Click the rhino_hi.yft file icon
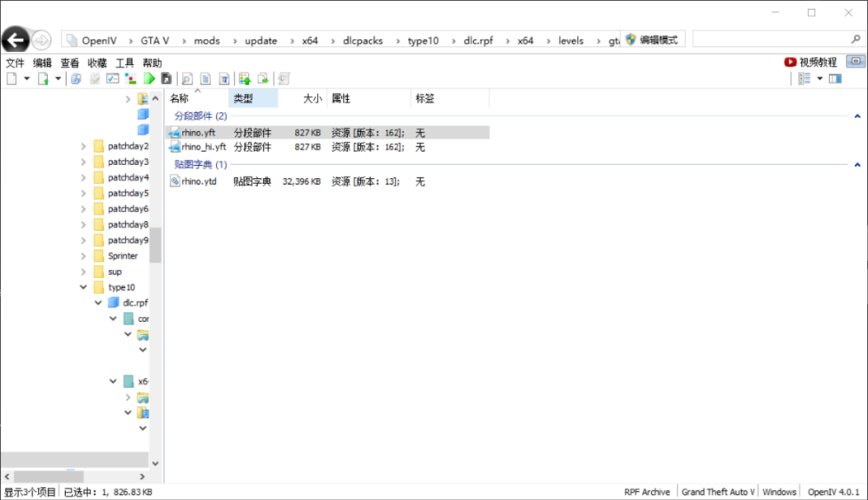 point(174,148)
